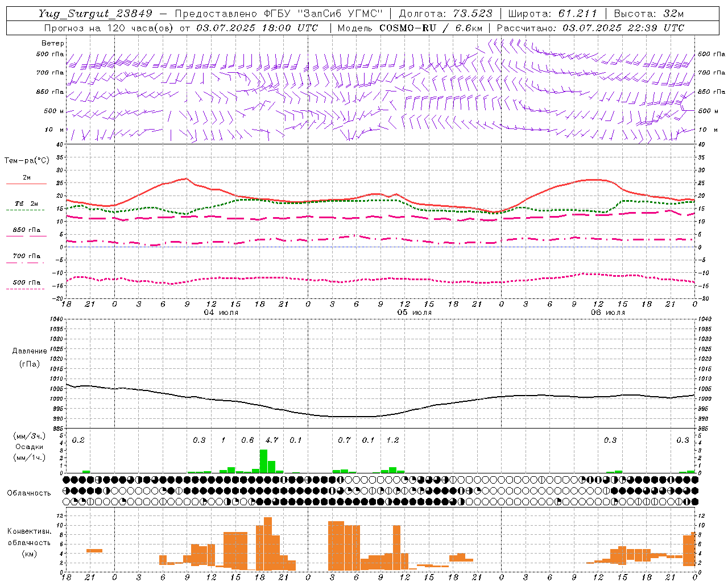The image size is (728, 582).
Task: Click the tallest green precipitation bar
Action: pos(263,461)
